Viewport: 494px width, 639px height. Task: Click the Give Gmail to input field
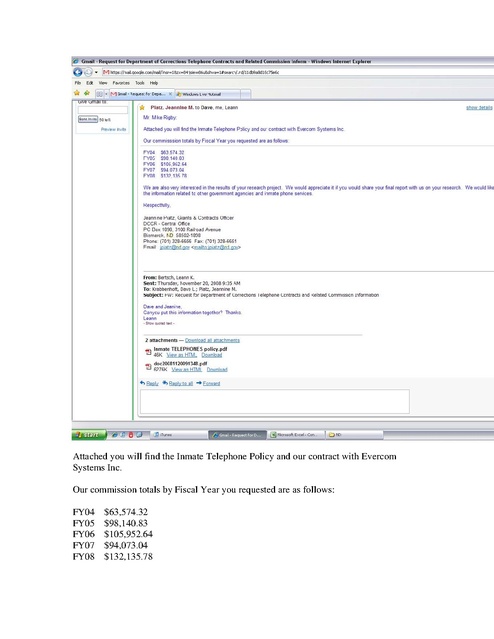point(103,110)
